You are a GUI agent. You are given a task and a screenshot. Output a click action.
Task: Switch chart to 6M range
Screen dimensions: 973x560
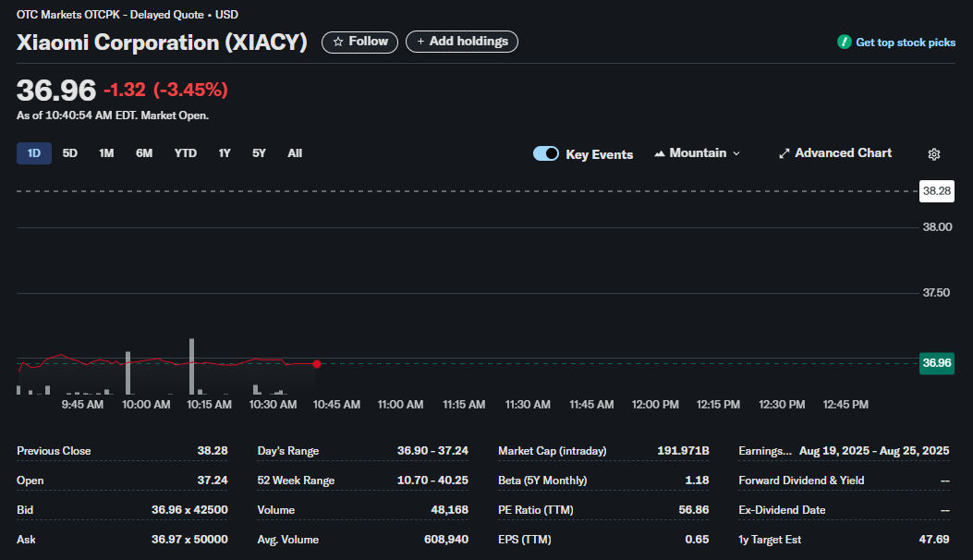click(144, 153)
